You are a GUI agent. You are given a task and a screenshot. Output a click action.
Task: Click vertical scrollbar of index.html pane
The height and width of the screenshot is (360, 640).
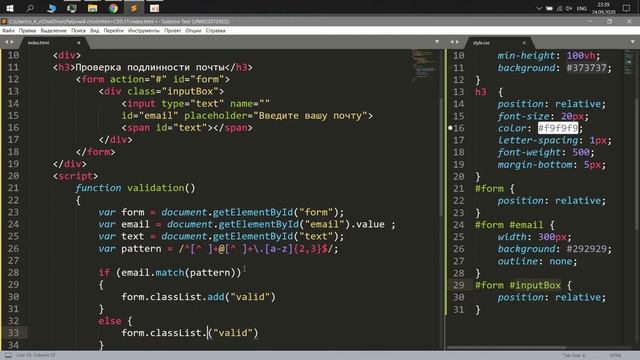pyautogui.click(x=441, y=157)
